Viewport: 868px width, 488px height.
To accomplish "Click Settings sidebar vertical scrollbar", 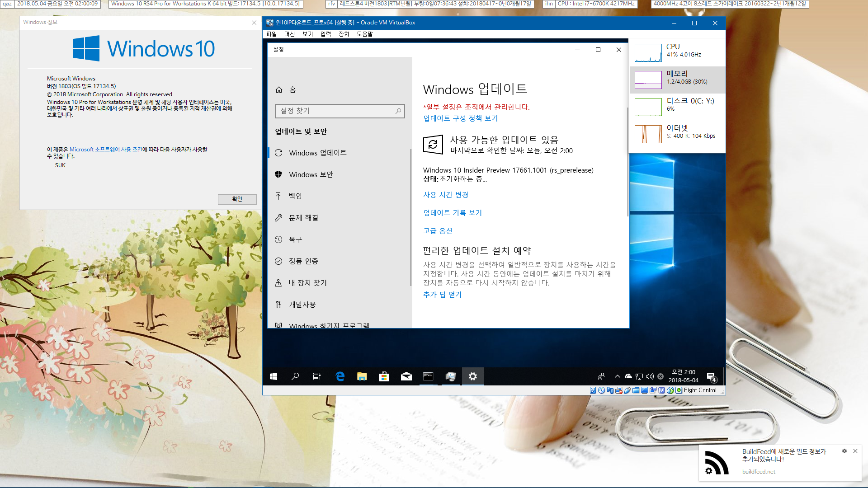I will tap(410, 217).
